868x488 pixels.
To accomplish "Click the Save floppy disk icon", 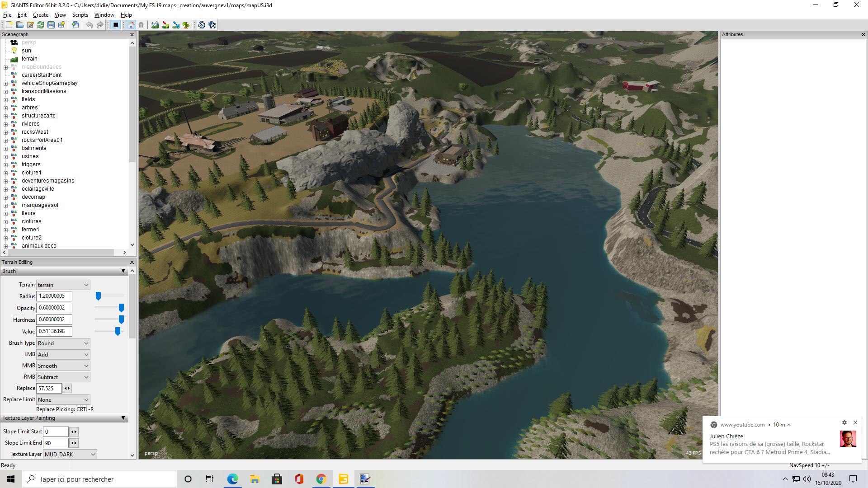I will point(51,25).
